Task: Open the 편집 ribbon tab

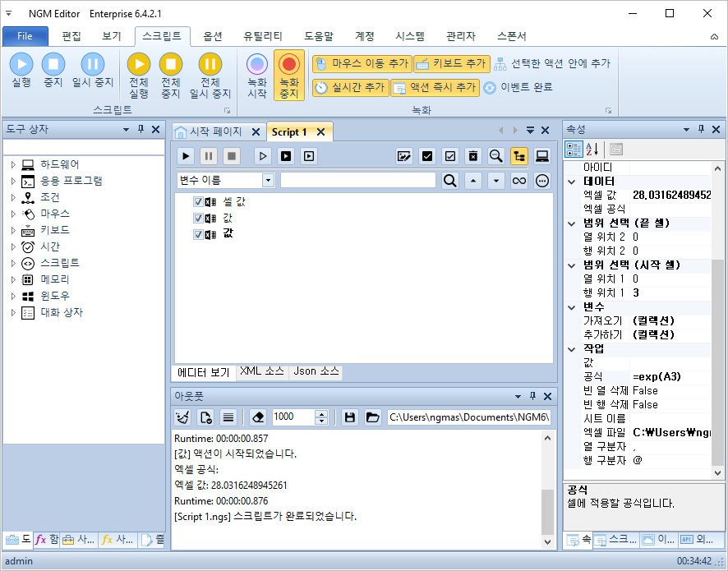Action: pyautogui.click(x=71, y=36)
